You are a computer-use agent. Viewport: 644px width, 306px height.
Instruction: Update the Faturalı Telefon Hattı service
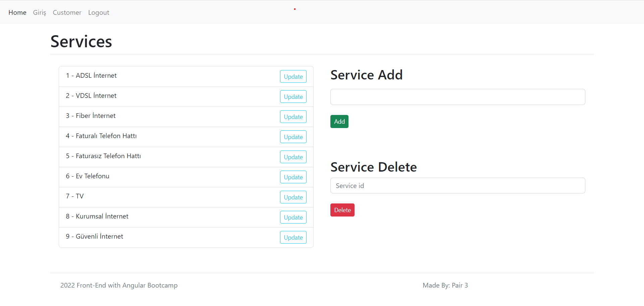(x=293, y=137)
